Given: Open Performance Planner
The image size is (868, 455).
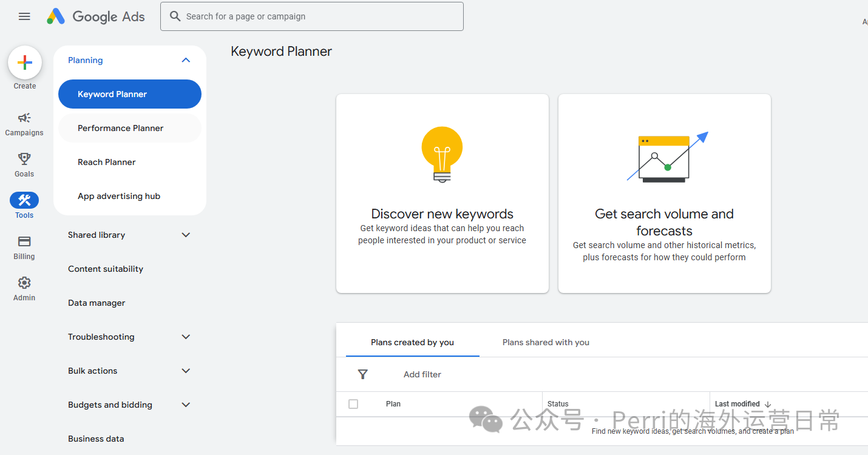Looking at the screenshot, I should 130,128.
